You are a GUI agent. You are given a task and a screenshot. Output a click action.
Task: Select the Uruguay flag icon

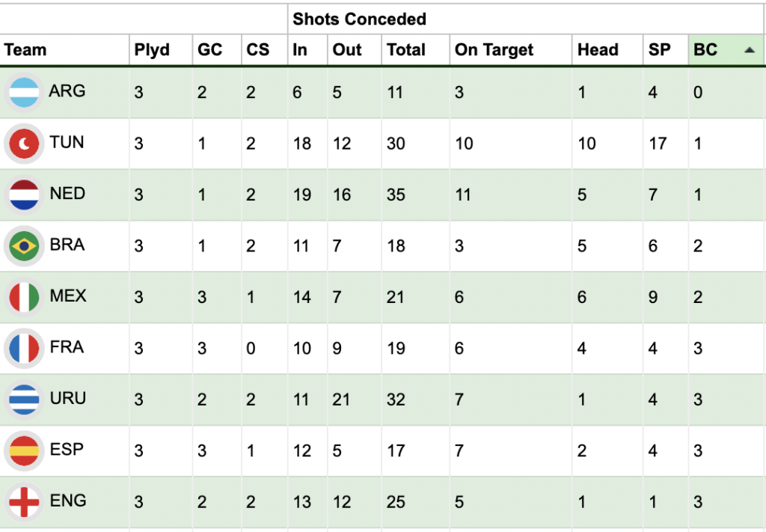23,399
